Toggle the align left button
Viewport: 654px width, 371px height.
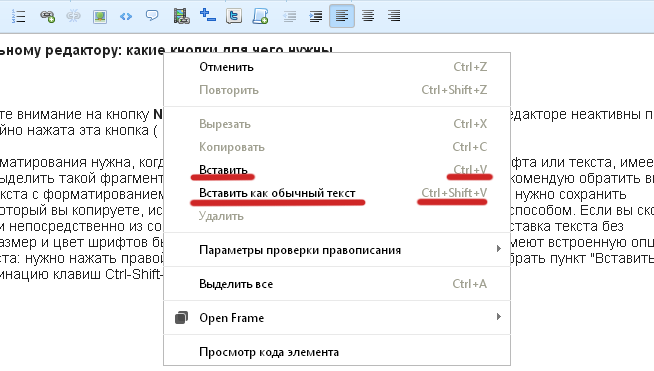[342, 16]
